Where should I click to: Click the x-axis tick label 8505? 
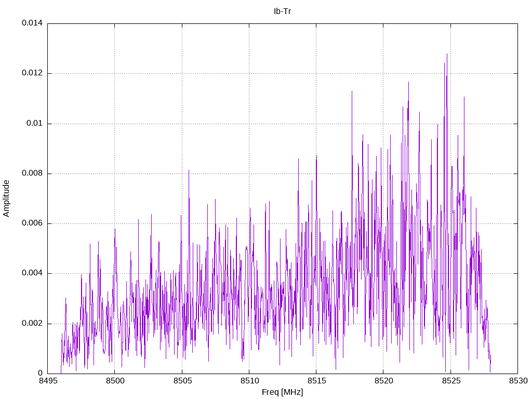(x=182, y=381)
